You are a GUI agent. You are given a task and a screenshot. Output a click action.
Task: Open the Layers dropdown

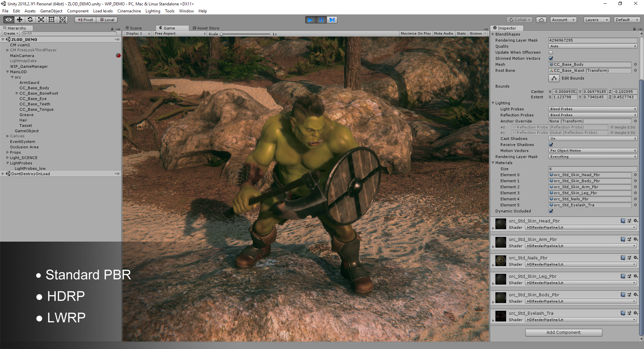[x=596, y=20]
